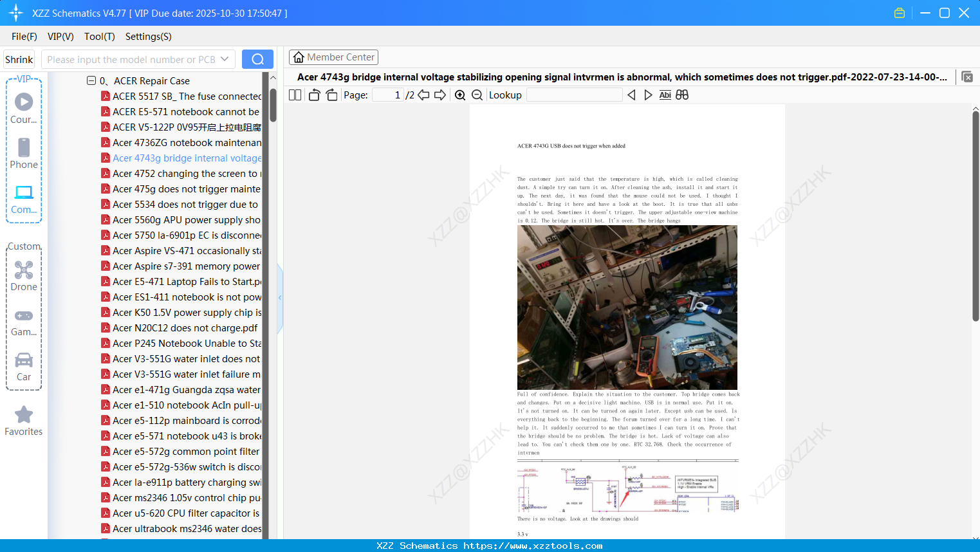This screenshot has height=552, width=980.
Task: Open ACER V5-122P 0V95 case
Action: tap(181, 127)
